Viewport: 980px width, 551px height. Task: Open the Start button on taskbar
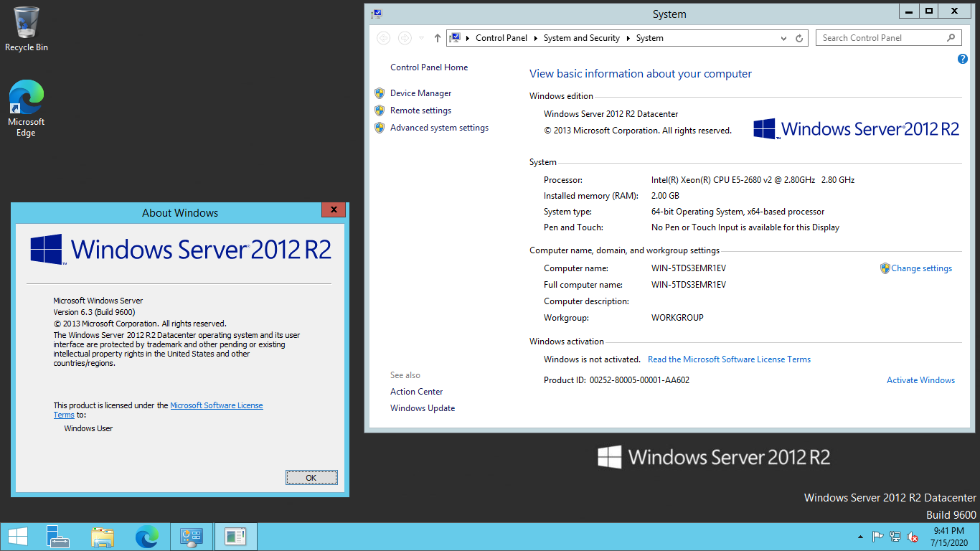[18, 537]
